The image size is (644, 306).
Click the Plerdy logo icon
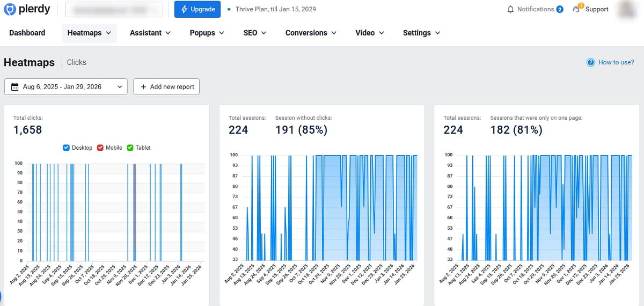click(10, 9)
